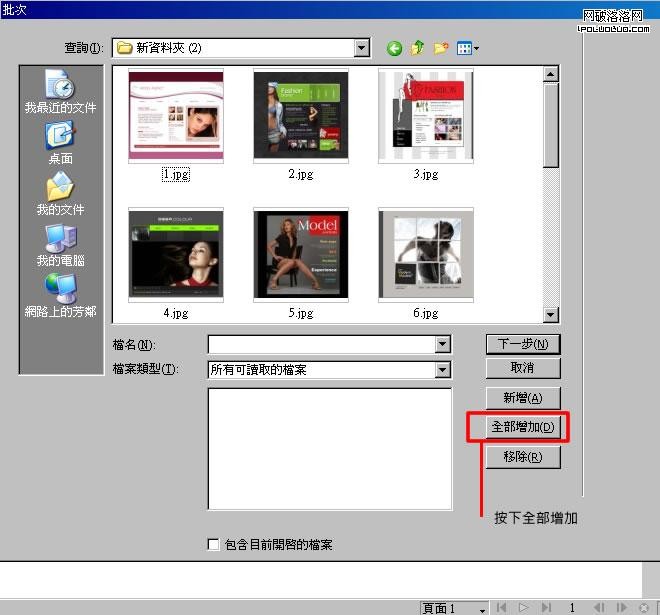Go to 桌面 in the places bar
The width and height of the screenshot is (660, 615).
pyautogui.click(x=60, y=142)
